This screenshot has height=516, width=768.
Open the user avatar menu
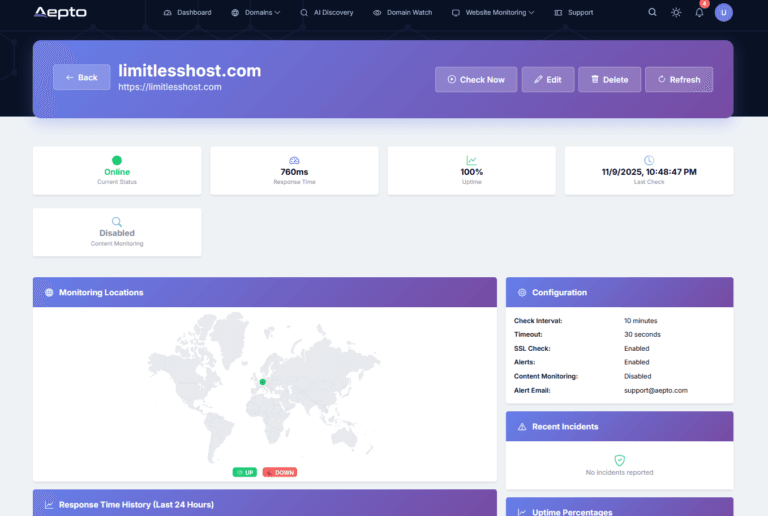pos(724,13)
